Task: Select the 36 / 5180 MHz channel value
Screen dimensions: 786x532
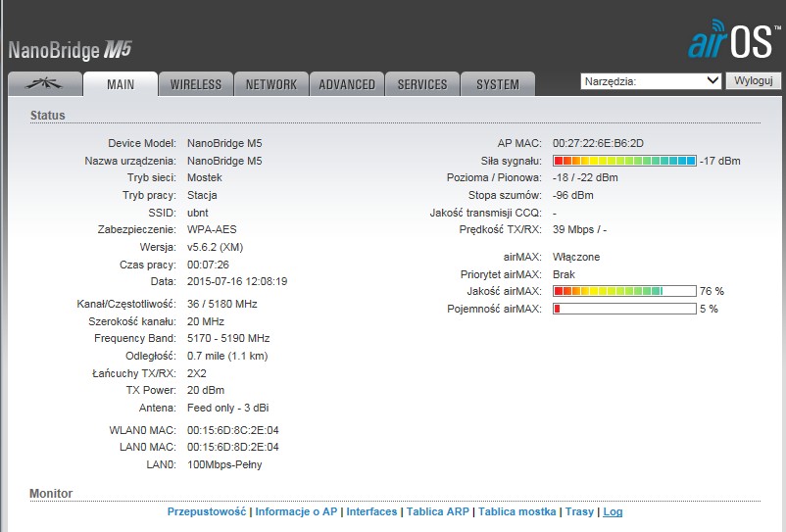Action: pyautogui.click(x=222, y=304)
